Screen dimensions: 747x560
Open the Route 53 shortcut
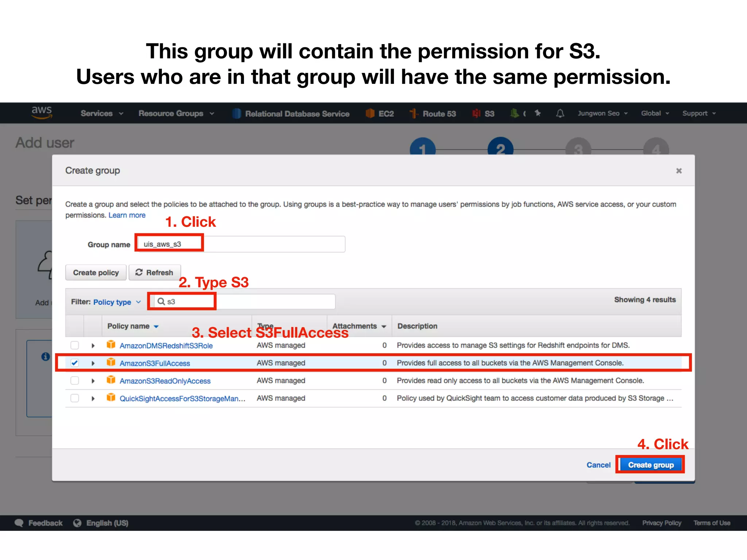(433, 114)
